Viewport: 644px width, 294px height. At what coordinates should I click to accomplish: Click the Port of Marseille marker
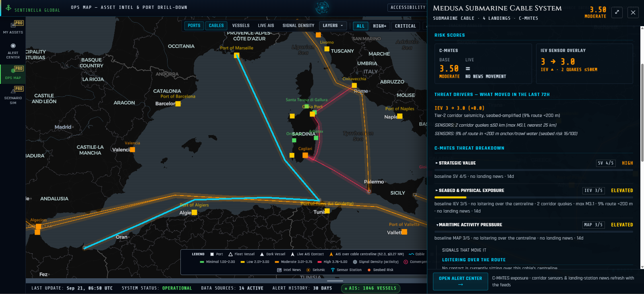pyautogui.click(x=236, y=55)
